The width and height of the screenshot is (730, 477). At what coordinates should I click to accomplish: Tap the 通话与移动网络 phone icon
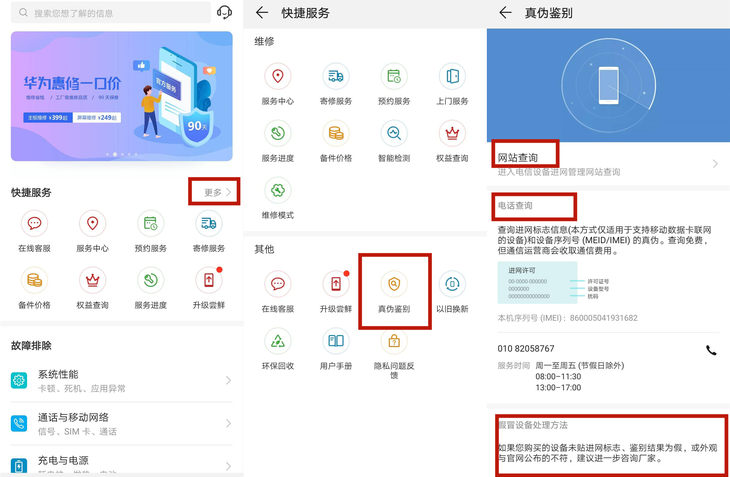[x=19, y=423]
